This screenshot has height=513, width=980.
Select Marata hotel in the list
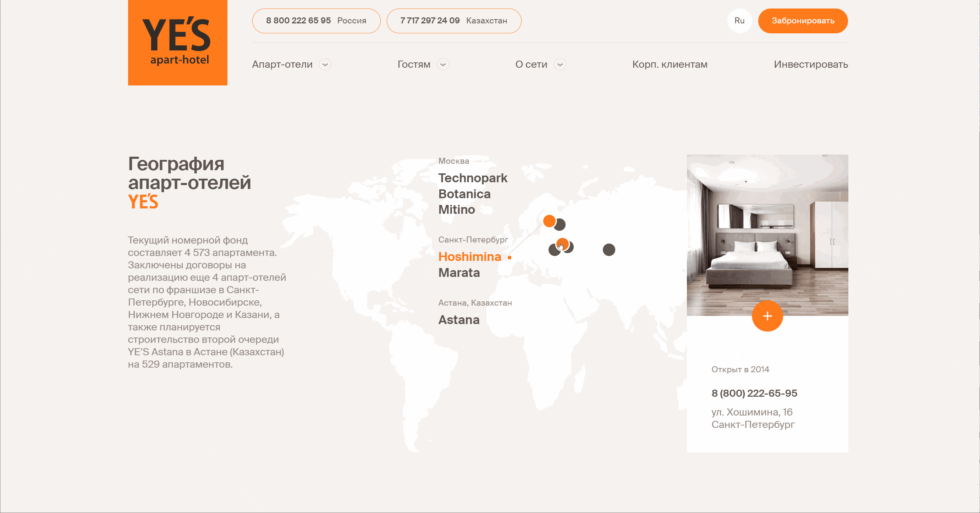pyautogui.click(x=459, y=273)
